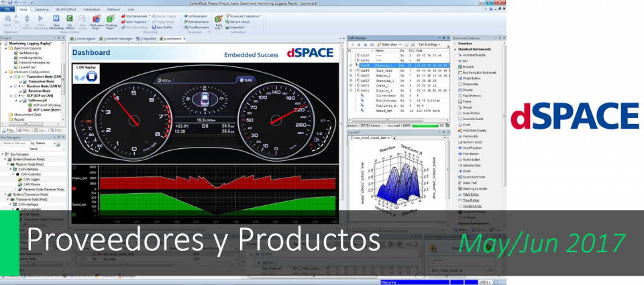
Task: Open the File menu
Action: (7, 9)
